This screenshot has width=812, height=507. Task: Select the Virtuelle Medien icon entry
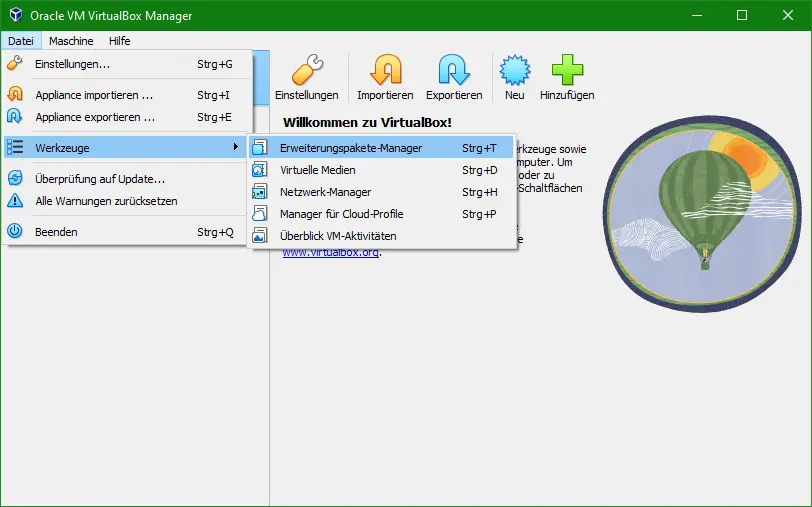point(260,170)
